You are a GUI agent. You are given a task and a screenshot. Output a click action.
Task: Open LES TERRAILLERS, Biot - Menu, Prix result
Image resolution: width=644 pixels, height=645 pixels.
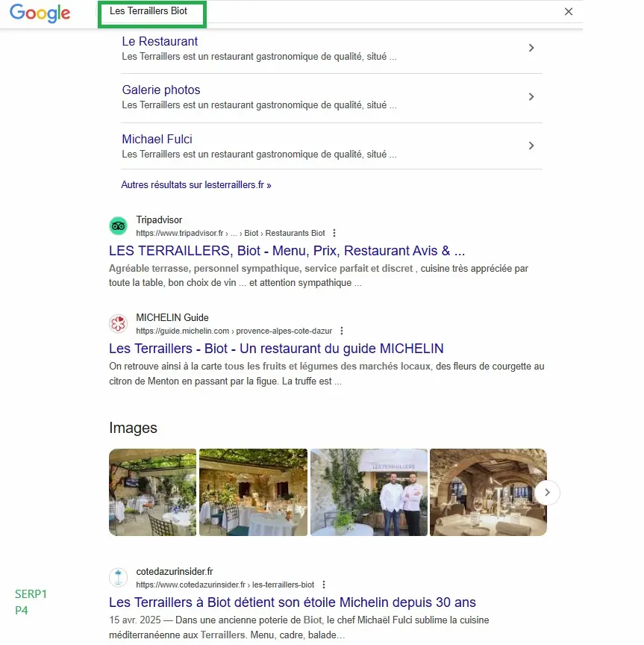(287, 251)
